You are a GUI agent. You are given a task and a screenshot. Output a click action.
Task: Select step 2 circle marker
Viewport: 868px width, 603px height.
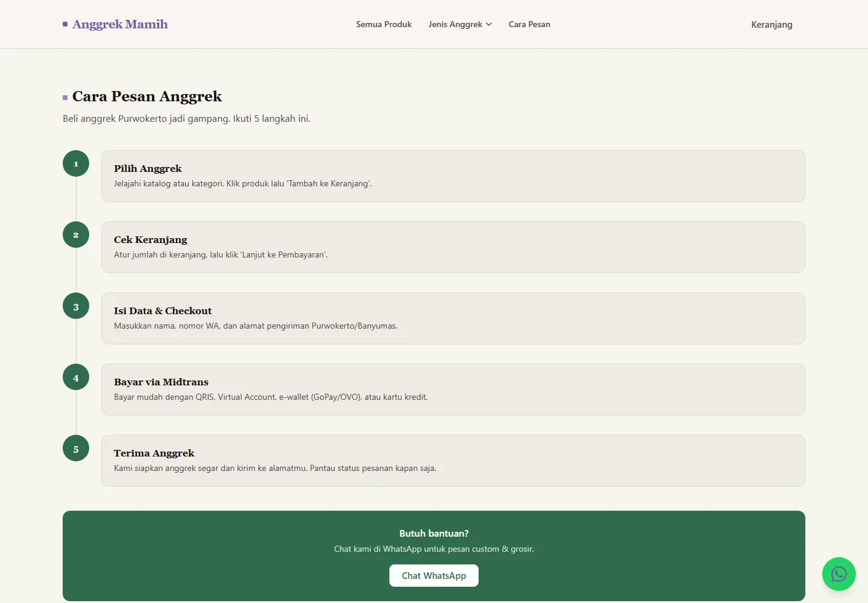click(x=76, y=235)
